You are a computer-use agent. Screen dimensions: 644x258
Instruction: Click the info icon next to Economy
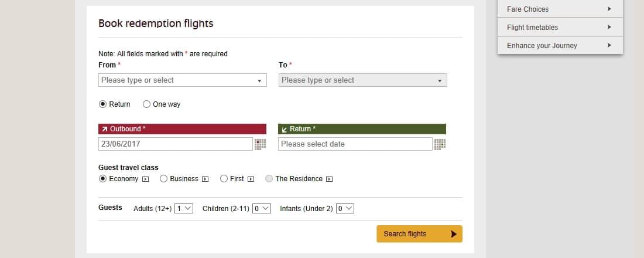(145, 179)
